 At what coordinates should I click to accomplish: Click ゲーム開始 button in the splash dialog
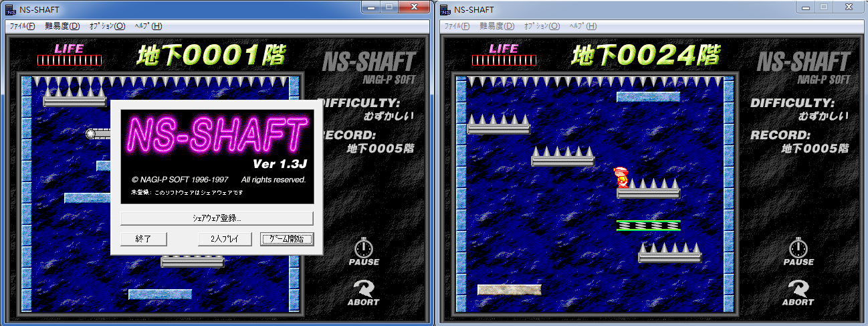coord(287,239)
